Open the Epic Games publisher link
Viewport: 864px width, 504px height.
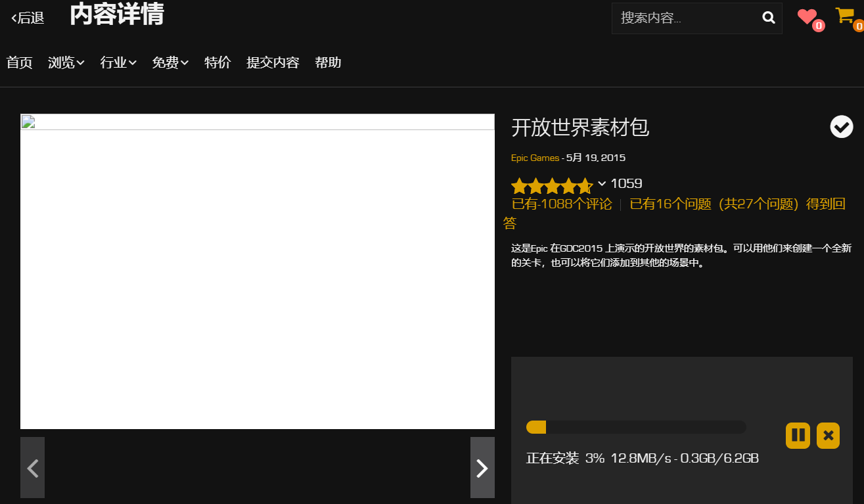534,158
